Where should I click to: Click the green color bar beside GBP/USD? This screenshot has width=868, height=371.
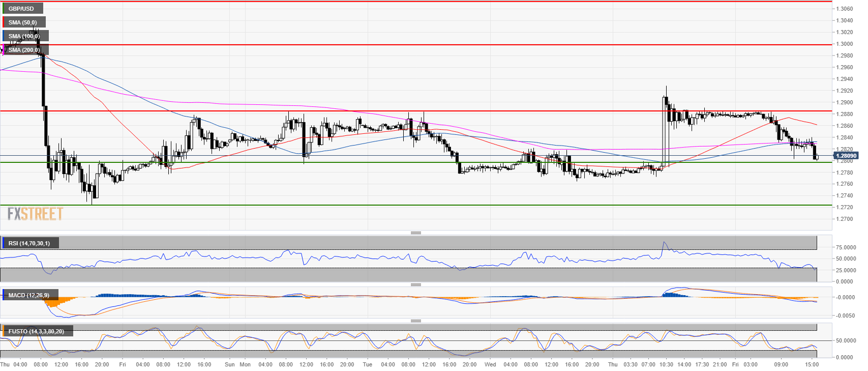click(x=4, y=9)
